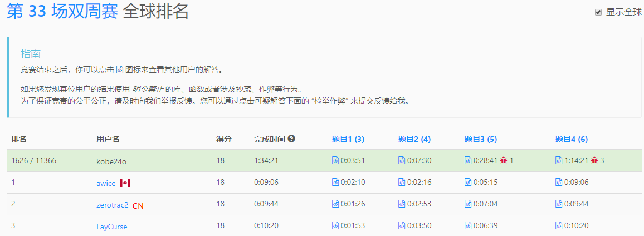Click the 得分 column header
This screenshot has height=236, width=644.
224,139
